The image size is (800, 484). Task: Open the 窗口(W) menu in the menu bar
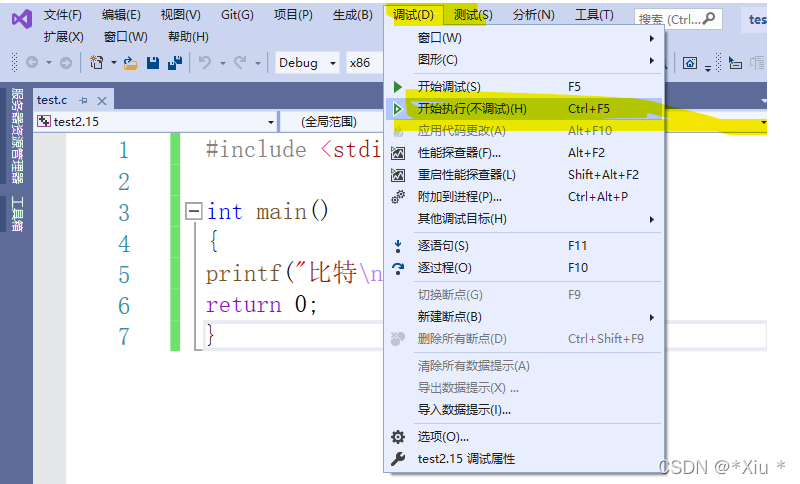click(x=126, y=37)
